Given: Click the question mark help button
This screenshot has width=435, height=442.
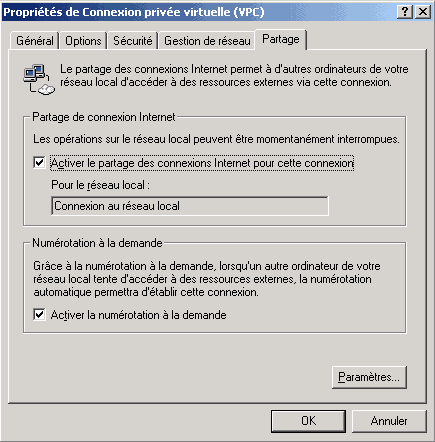Looking at the screenshot, I should pos(405,12).
